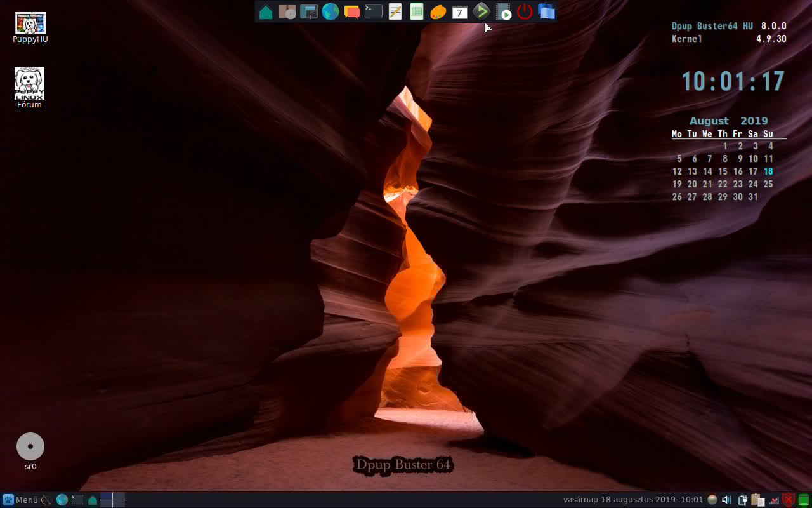Open the home folder icon in top dock
This screenshot has height=508, width=812.
coord(266,11)
